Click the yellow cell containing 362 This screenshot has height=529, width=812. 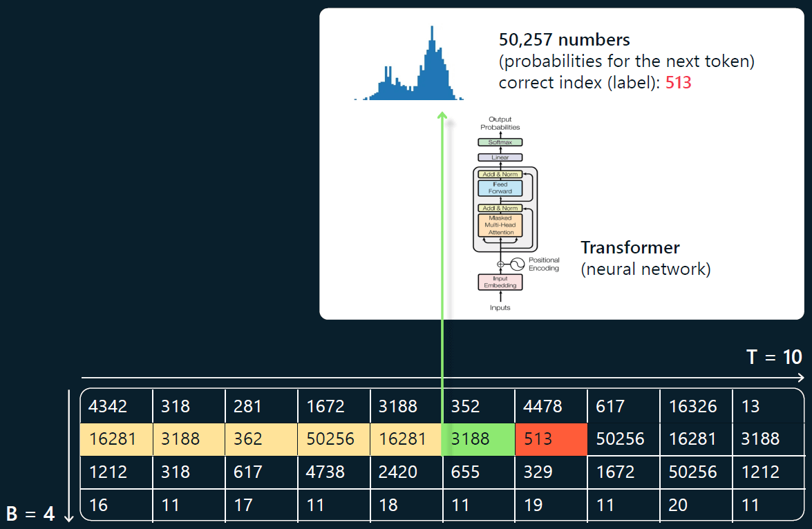tap(261, 439)
